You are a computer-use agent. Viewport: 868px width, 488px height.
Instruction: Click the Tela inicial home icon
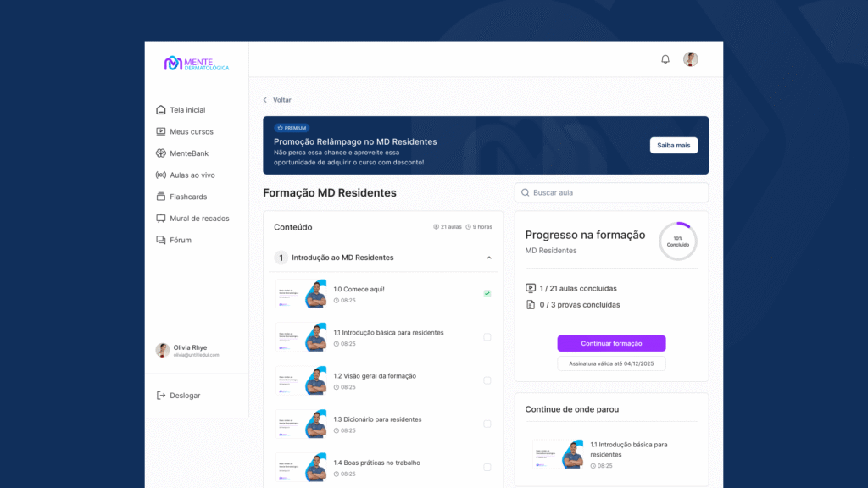pos(161,110)
